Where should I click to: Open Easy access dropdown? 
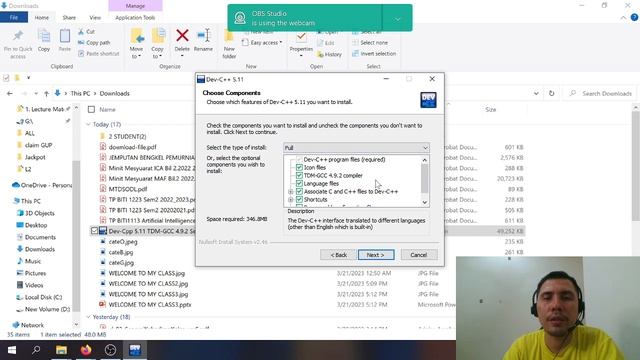pyautogui.click(x=262, y=42)
